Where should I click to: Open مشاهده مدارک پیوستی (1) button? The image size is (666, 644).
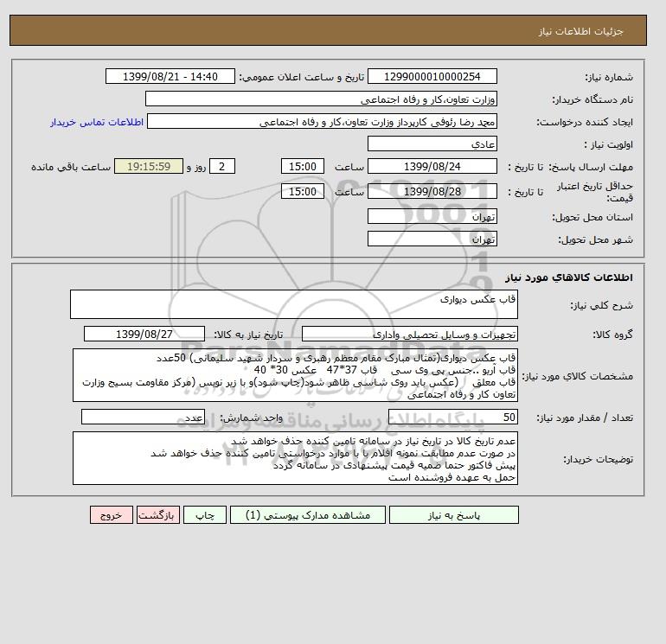(x=308, y=515)
